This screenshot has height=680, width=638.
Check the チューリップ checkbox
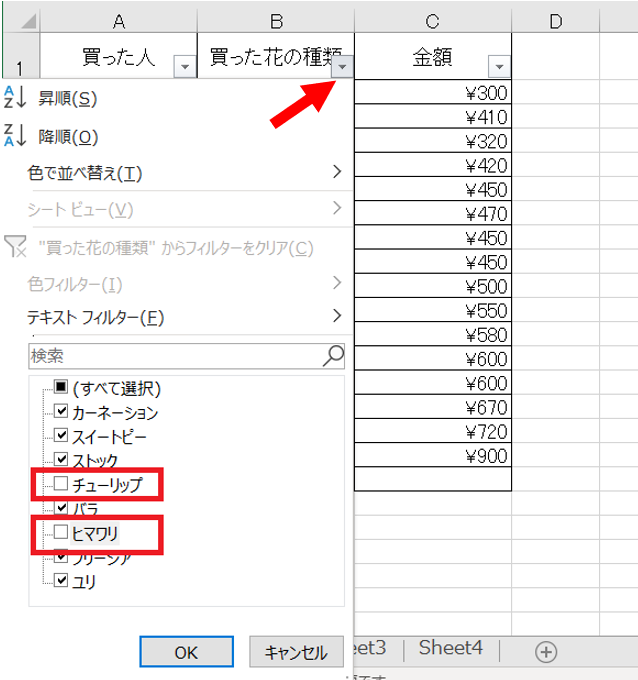(61, 485)
